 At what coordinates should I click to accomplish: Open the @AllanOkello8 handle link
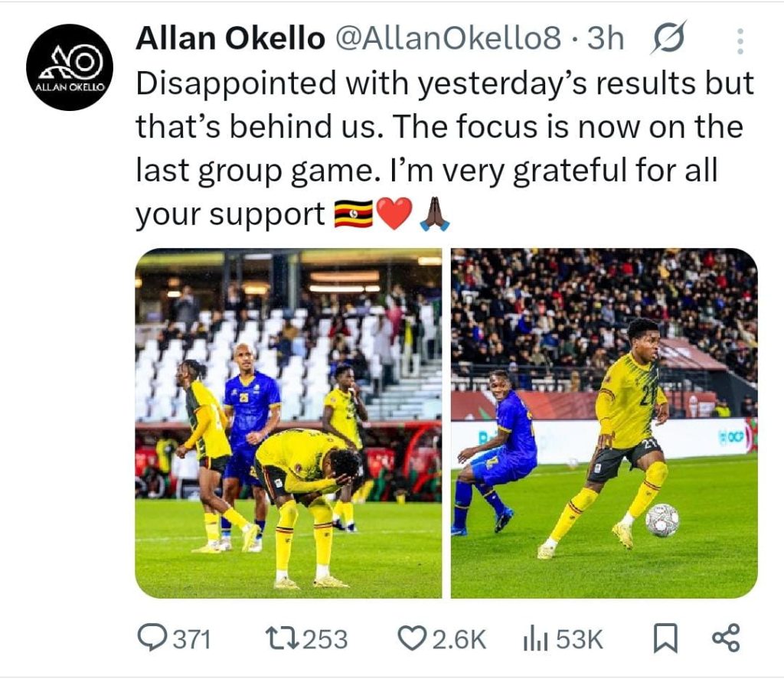(x=448, y=39)
